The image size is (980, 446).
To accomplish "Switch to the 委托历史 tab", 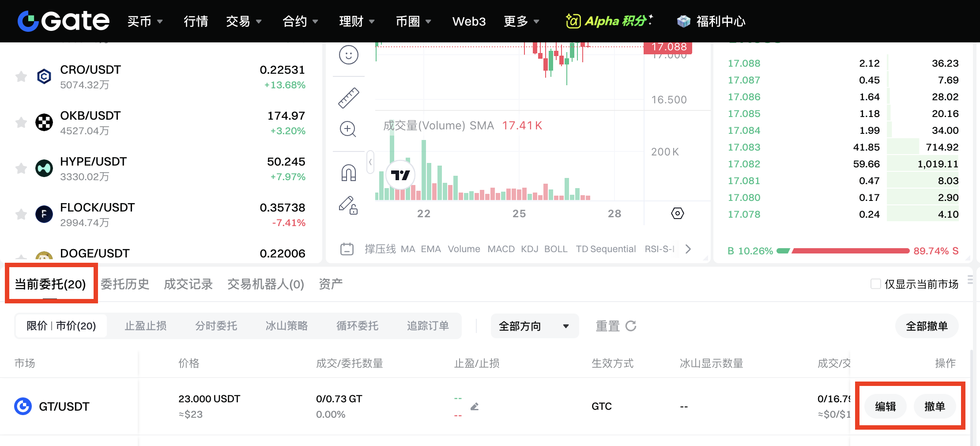I will (x=125, y=284).
